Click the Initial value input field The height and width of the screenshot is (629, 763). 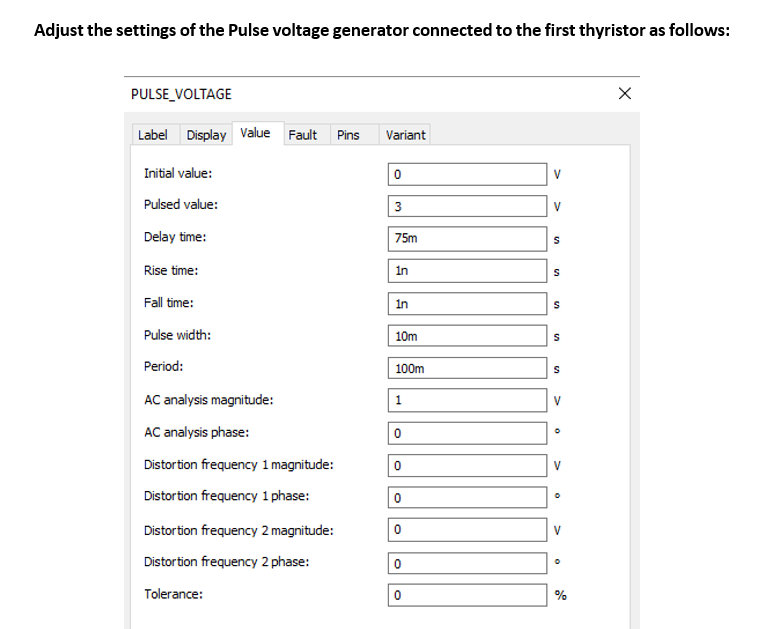click(x=468, y=174)
